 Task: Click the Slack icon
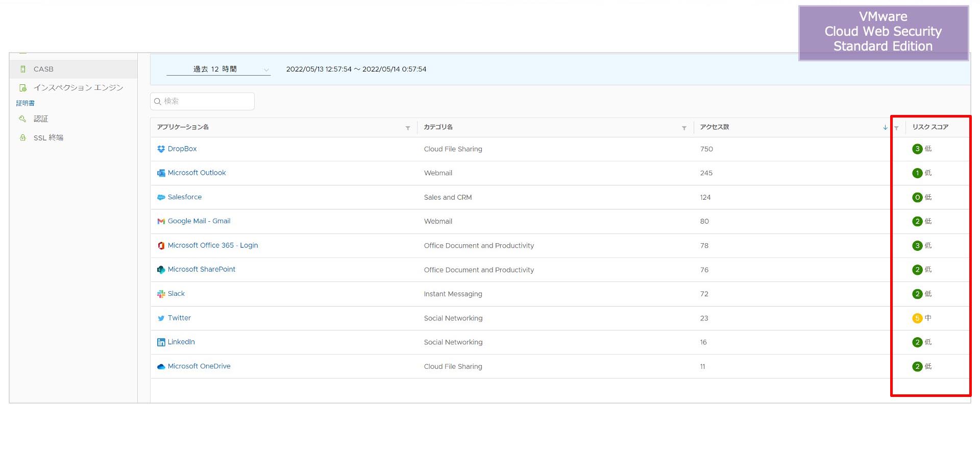[161, 293]
